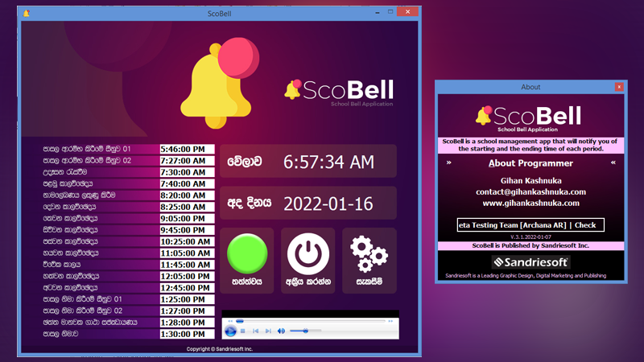The height and width of the screenshot is (362, 644).
Task: Click the ScoBell logo in About window
Action: [x=529, y=118]
